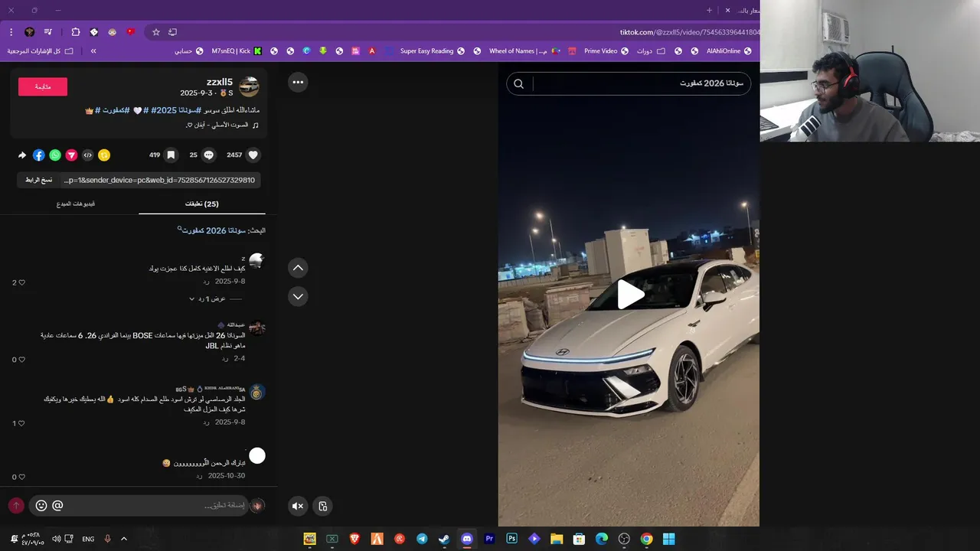Switch to the (25) comments tab
Viewport: 980px width, 551px height.
pos(202,204)
